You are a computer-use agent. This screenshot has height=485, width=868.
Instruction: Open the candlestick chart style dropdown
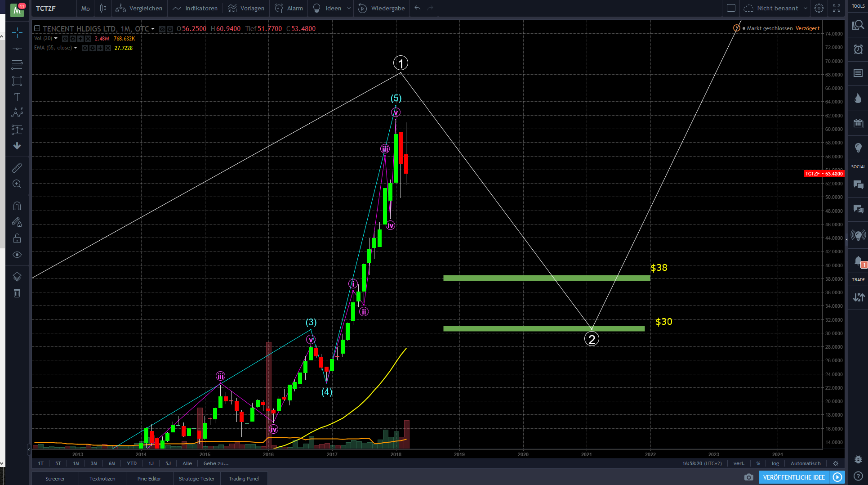[103, 8]
